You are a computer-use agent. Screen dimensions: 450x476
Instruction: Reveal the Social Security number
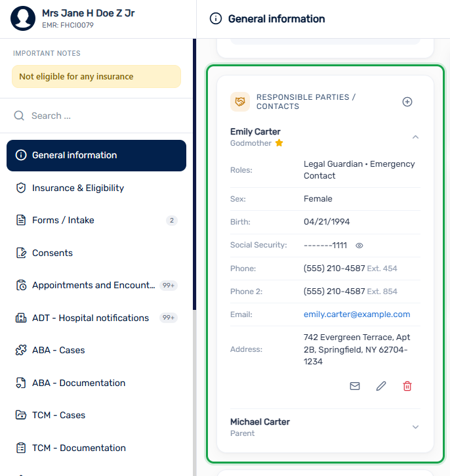click(x=359, y=246)
